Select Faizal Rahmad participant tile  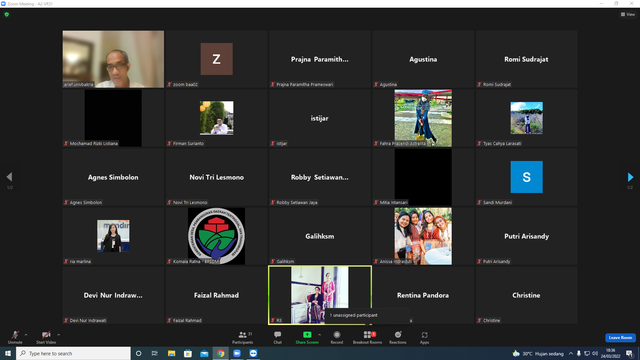pyautogui.click(x=217, y=295)
